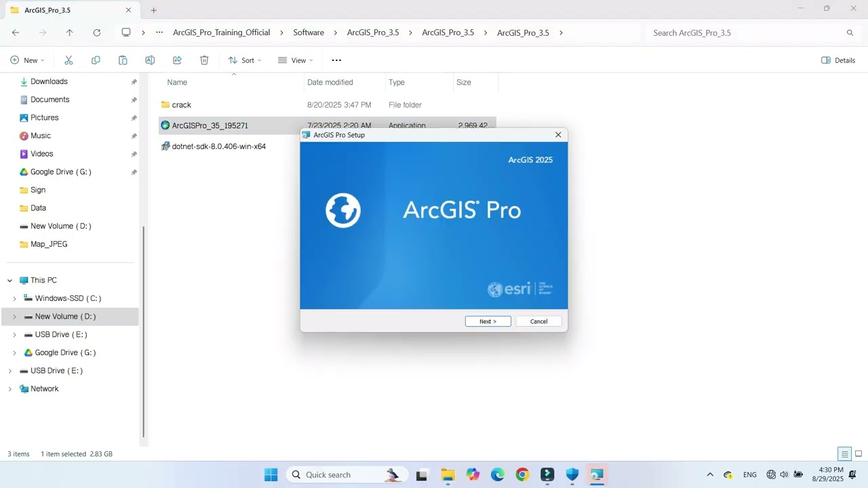
Task: Open Windows Security shield in taskbar
Action: [x=572, y=474]
